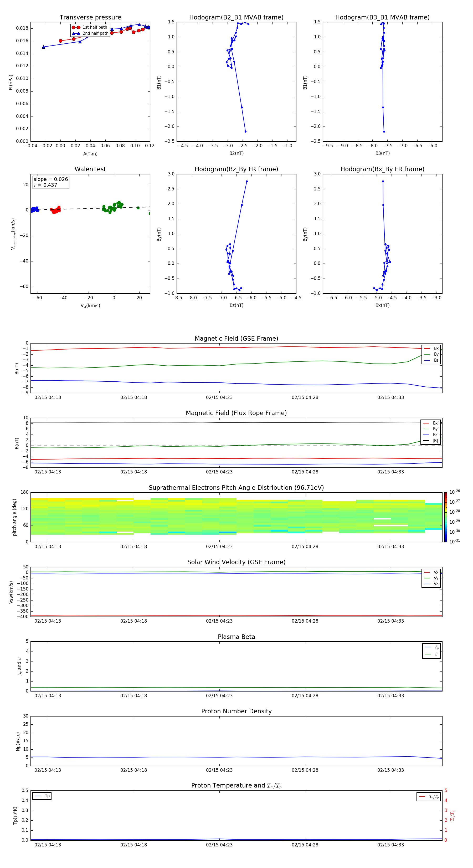Click the "A(T·m)" x-axis label

[x=90, y=154]
